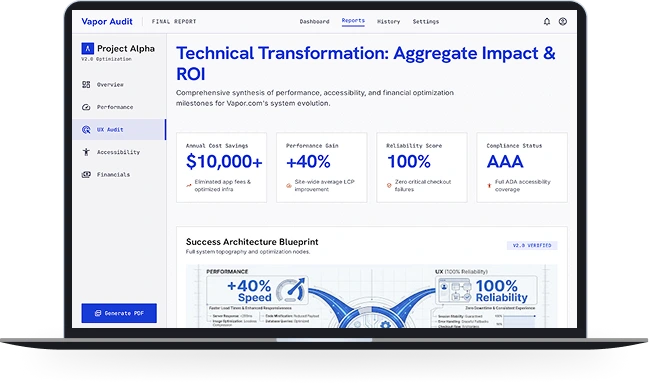Open the History tab
This screenshot has height=385, width=649.
[389, 22]
